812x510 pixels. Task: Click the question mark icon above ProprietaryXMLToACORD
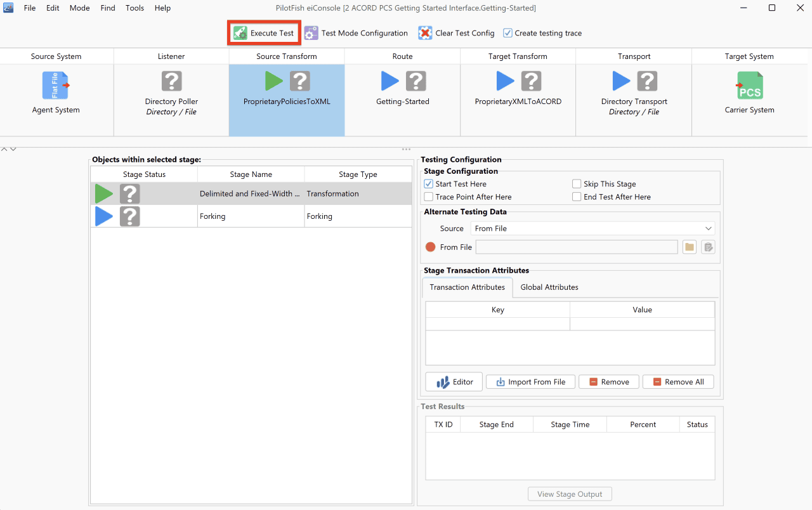pos(532,81)
